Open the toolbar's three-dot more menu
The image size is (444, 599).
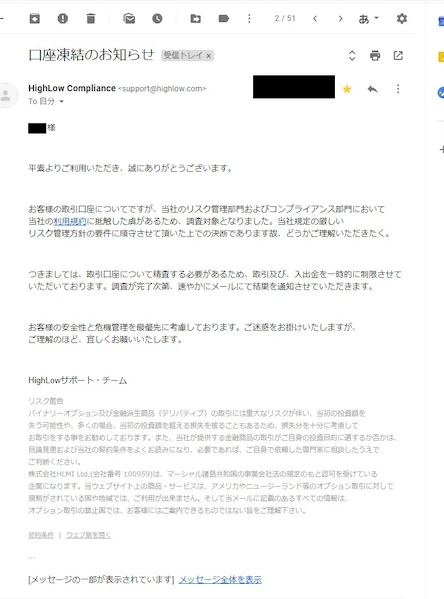tap(249, 18)
